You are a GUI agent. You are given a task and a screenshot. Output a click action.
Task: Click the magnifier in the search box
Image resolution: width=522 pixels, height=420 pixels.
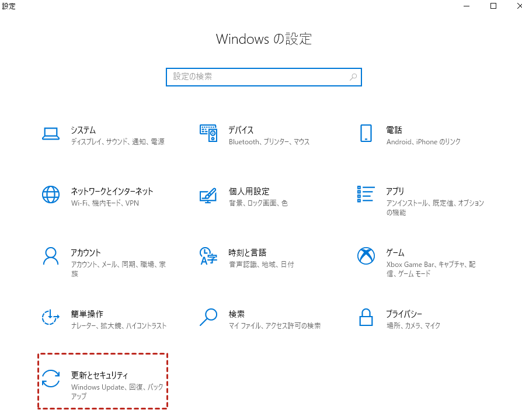pos(353,77)
